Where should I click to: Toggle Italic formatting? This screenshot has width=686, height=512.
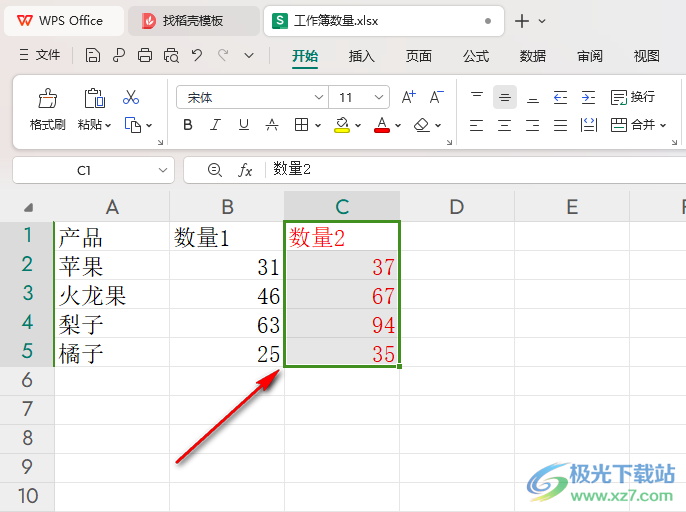pos(215,125)
